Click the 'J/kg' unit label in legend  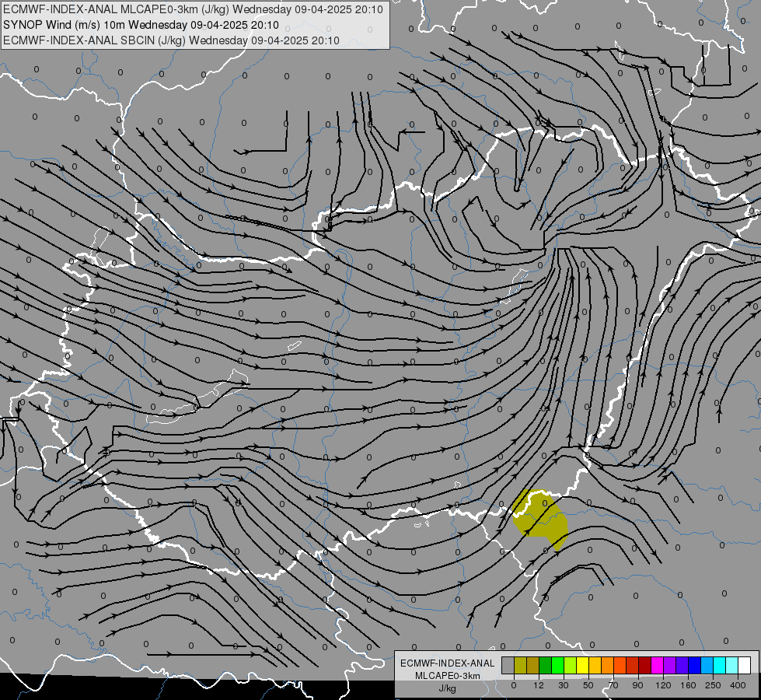tap(447, 688)
